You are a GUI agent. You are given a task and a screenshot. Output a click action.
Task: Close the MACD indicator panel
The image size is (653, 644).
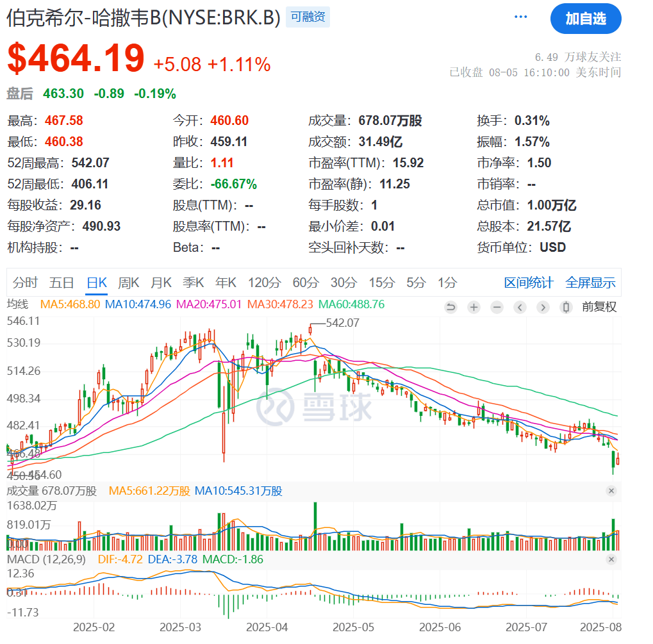tap(611, 559)
